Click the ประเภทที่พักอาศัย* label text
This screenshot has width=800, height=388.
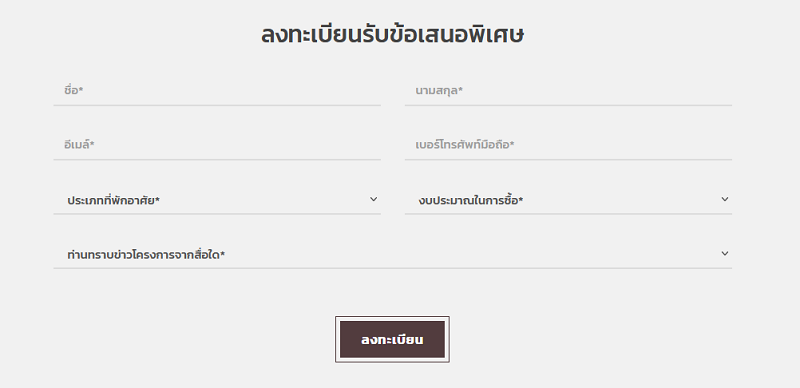[x=113, y=200]
